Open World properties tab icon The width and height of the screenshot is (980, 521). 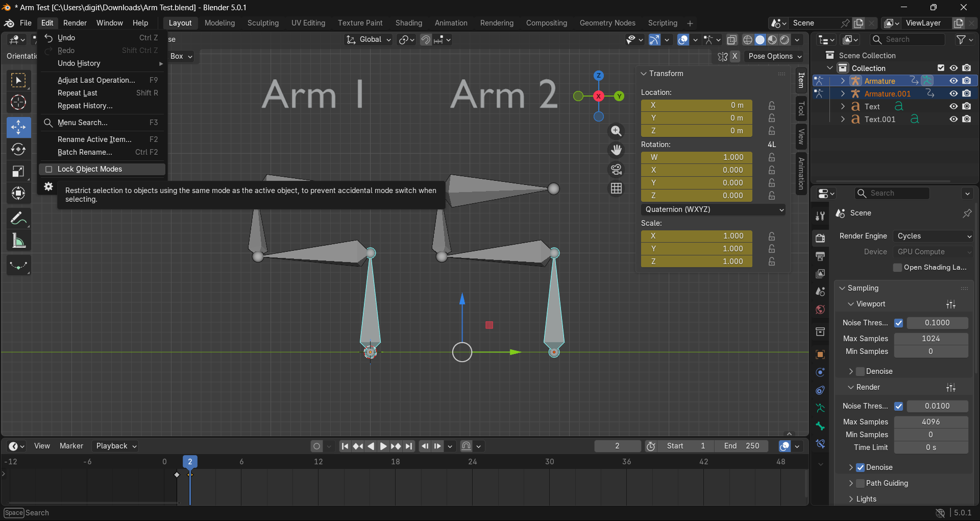pyautogui.click(x=820, y=310)
